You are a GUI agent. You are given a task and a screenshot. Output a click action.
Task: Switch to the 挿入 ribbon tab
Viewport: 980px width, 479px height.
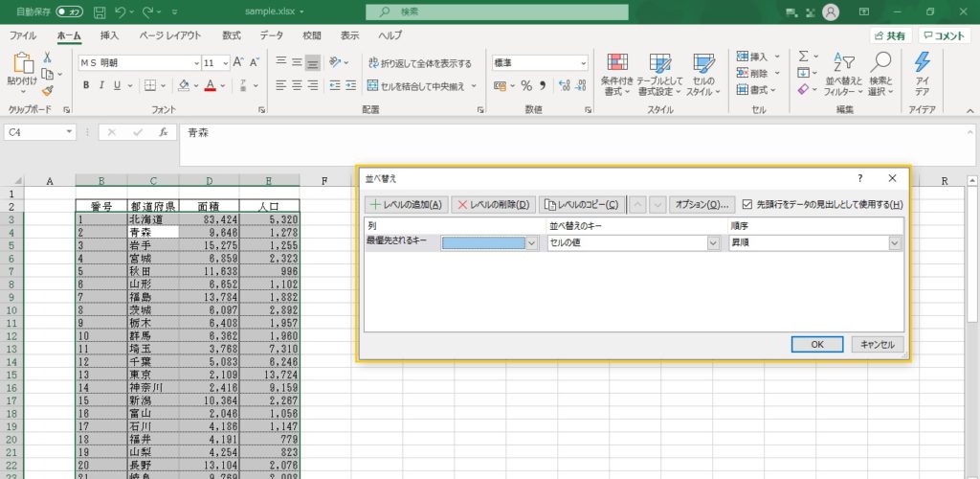pyautogui.click(x=110, y=35)
